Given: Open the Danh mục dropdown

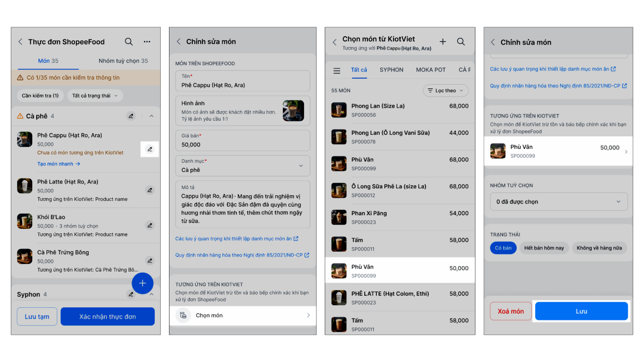Looking at the screenshot, I should (x=243, y=166).
